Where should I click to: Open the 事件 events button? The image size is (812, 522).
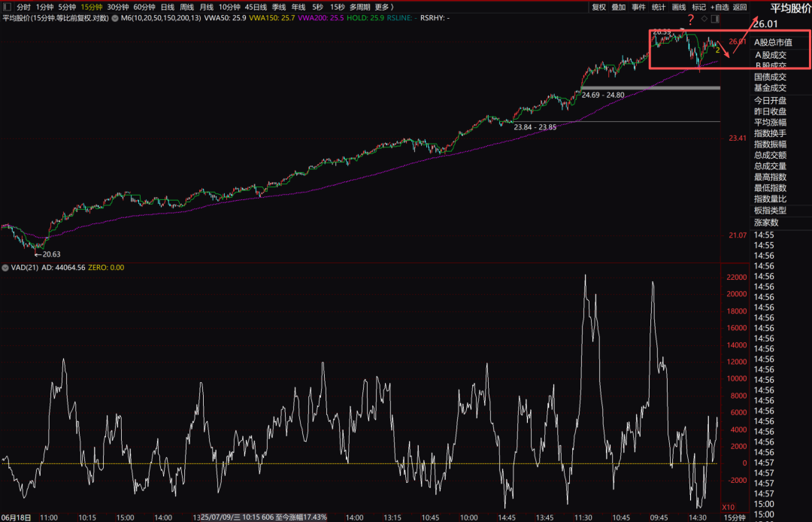pos(639,7)
